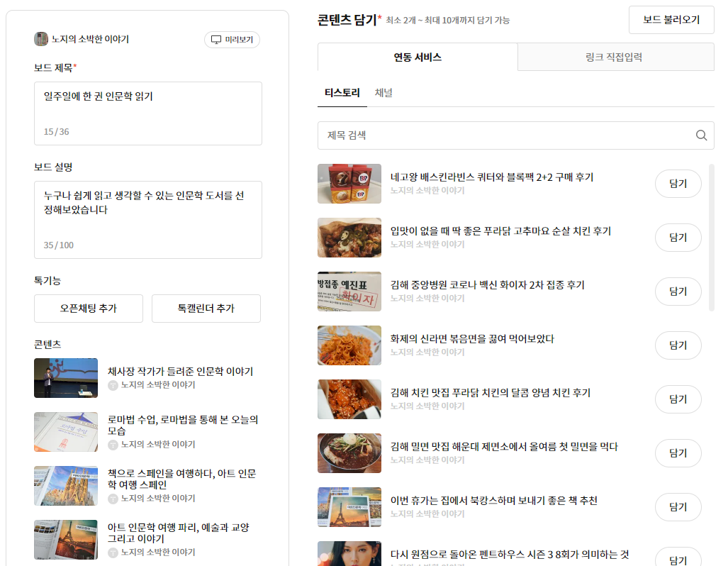Click title 아트 인문학 여행 파리, 예술과 교양
The width and height of the screenshot is (728, 566).
tap(179, 533)
